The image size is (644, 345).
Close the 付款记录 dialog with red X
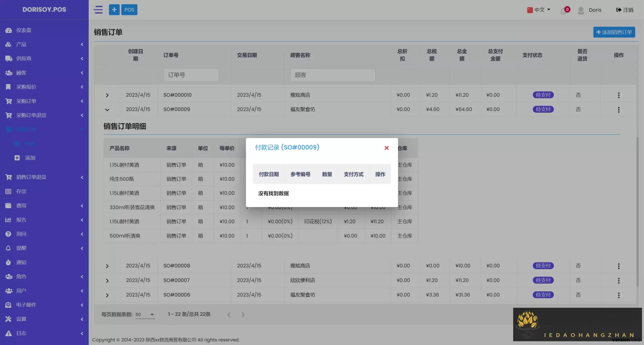387,148
